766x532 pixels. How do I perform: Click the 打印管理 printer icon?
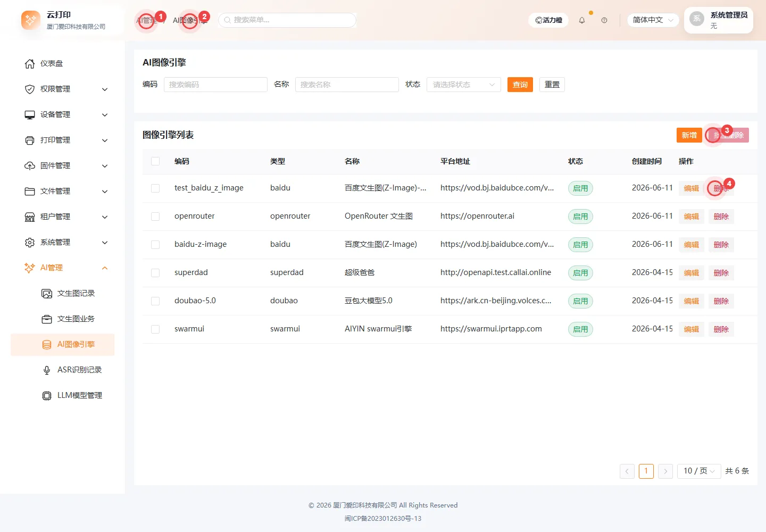tap(30, 140)
